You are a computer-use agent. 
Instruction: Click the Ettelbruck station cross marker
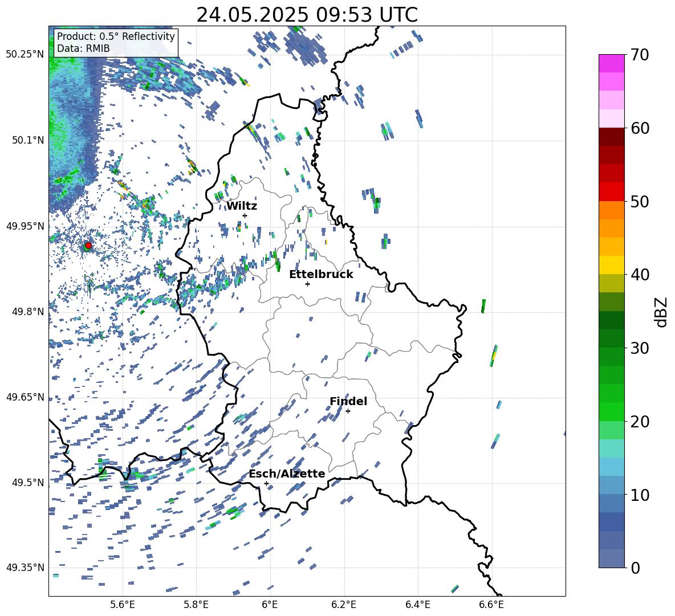coord(307,284)
